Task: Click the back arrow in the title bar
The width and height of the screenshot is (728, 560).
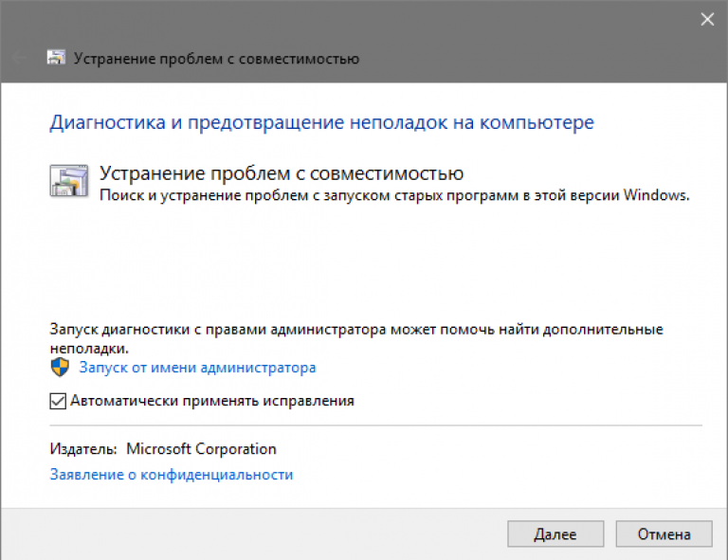Action: 20,58
